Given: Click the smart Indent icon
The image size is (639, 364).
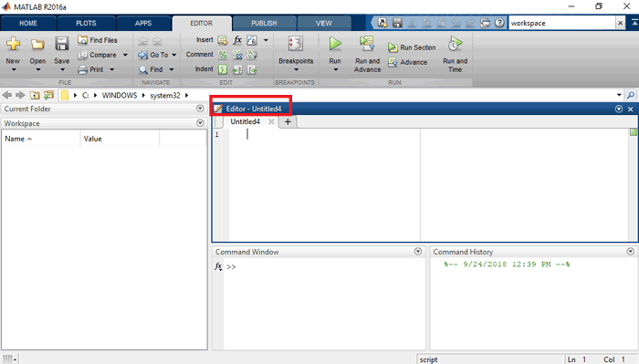Looking at the screenshot, I should click(x=223, y=69).
